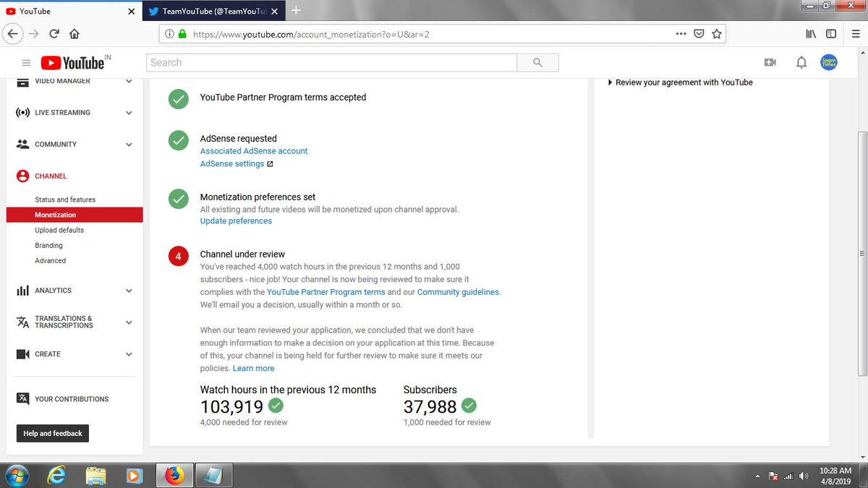
Task: Select the Monetization menu item
Action: tap(75, 215)
